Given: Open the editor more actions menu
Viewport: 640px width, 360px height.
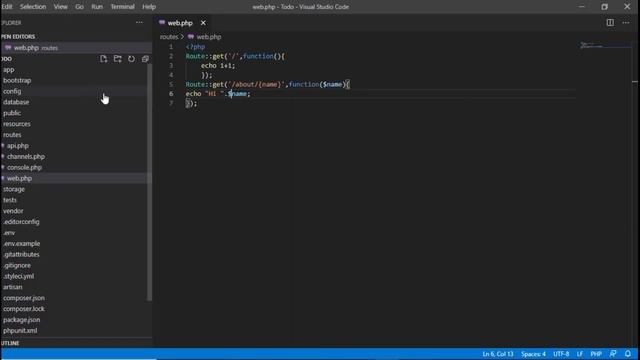Looking at the screenshot, I should (626, 22).
